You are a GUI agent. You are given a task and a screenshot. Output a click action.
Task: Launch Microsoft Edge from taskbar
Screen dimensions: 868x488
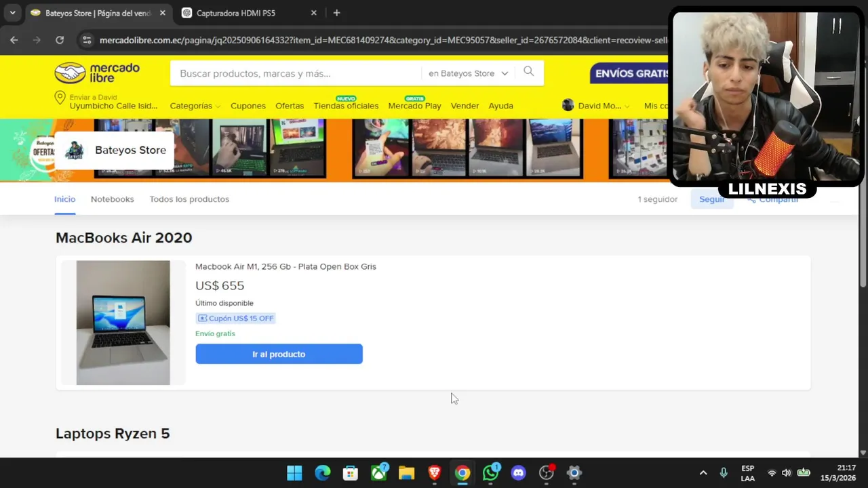tap(323, 473)
